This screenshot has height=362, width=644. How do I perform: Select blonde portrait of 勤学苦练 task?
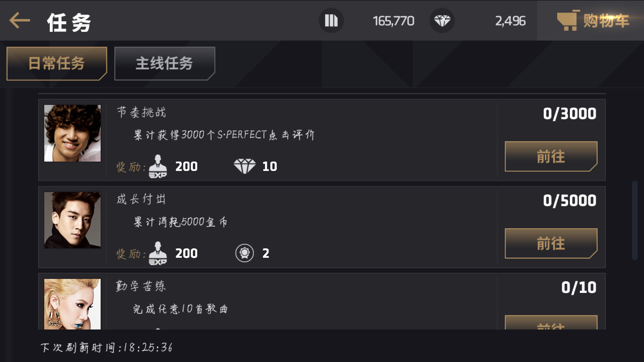tap(72, 304)
